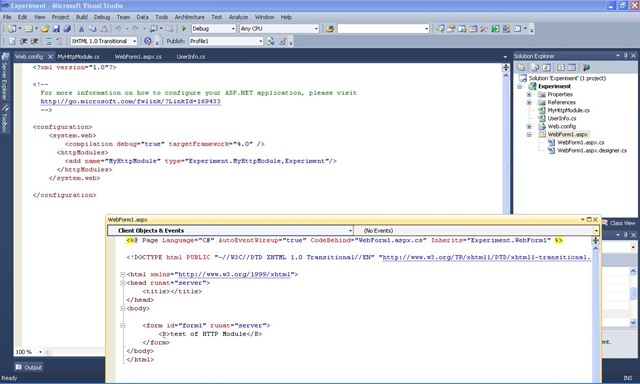
Task: Click the Comment selected lines icon
Action: (48, 41)
